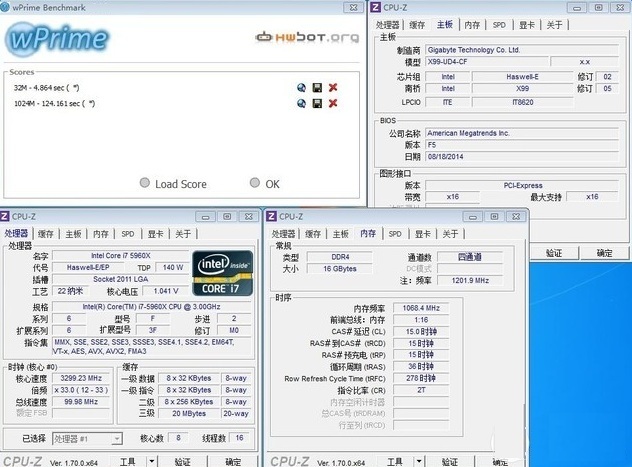Open the hwbot.org logo link
Viewport: 632px width, 467px height.
[307, 37]
